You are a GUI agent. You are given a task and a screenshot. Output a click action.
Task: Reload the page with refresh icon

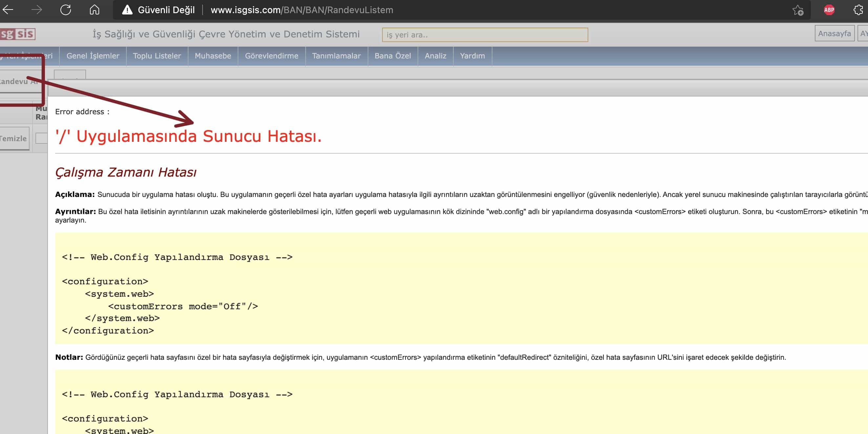click(x=66, y=10)
